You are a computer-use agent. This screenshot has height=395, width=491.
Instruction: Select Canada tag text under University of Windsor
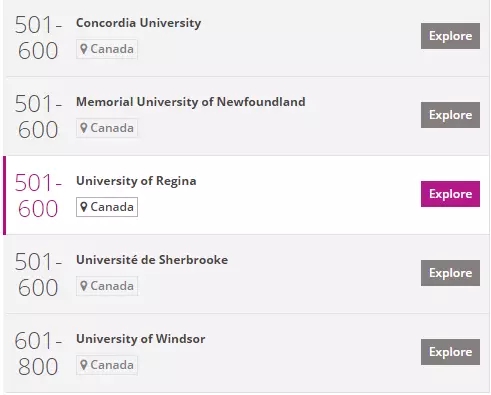click(112, 365)
